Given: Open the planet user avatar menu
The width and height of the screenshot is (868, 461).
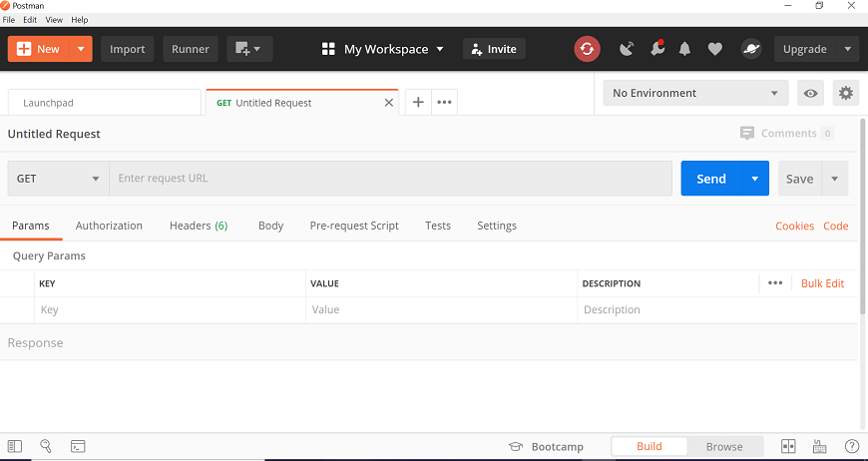Looking at the screenshot, I should [751, 49].
